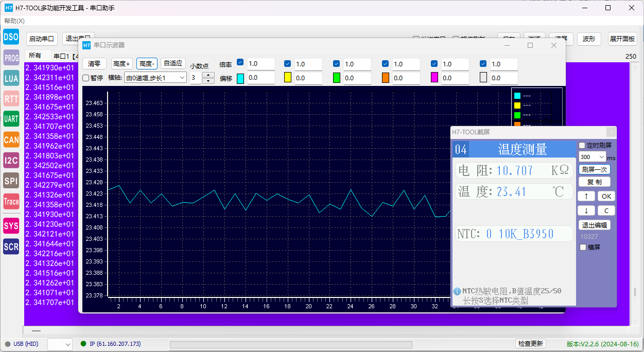Open the SYS system settings module

[x=11, y=225]
